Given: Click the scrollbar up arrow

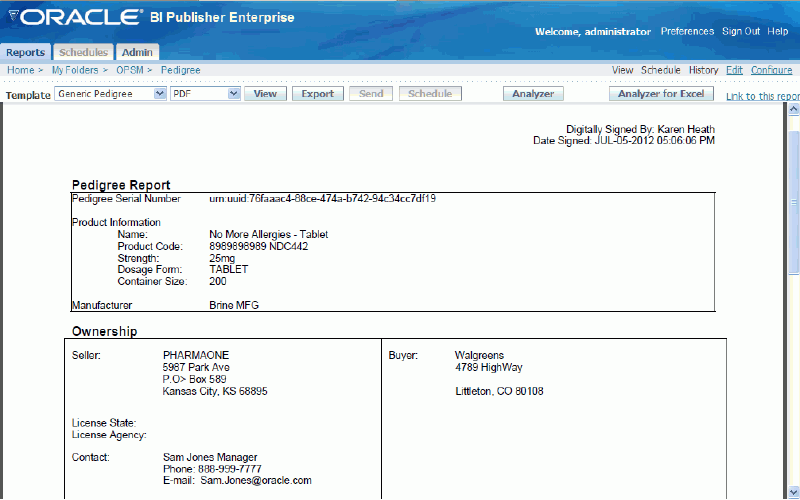Looking at the screenshot, I should click(793, 109).
